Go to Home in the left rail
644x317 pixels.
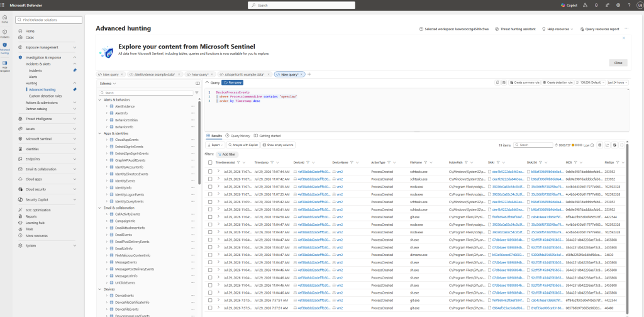tap(4, 19)
